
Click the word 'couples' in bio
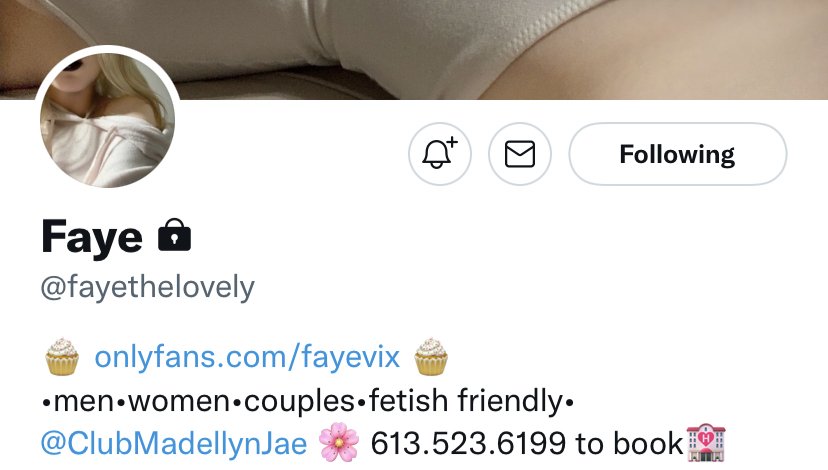point(299,401)
